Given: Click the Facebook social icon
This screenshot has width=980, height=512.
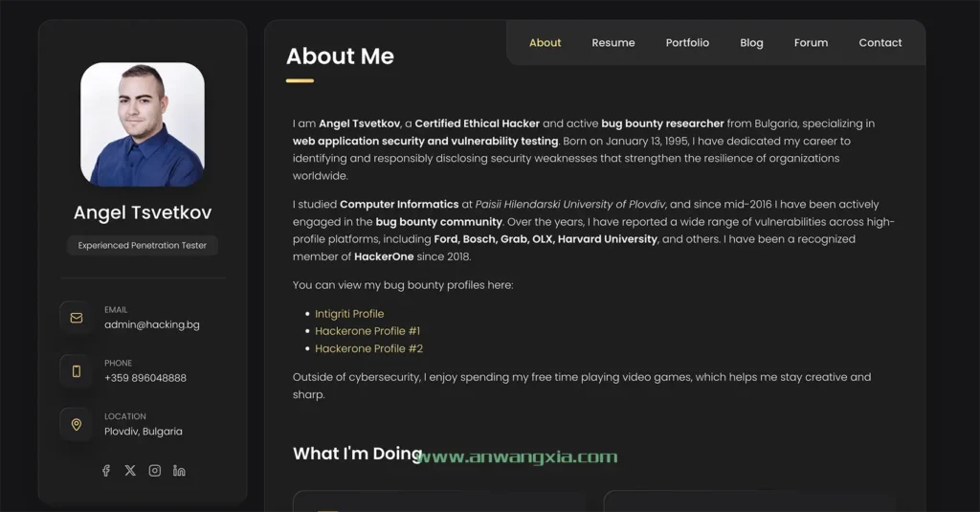Looking at the screenshot, I should (106, 471).
